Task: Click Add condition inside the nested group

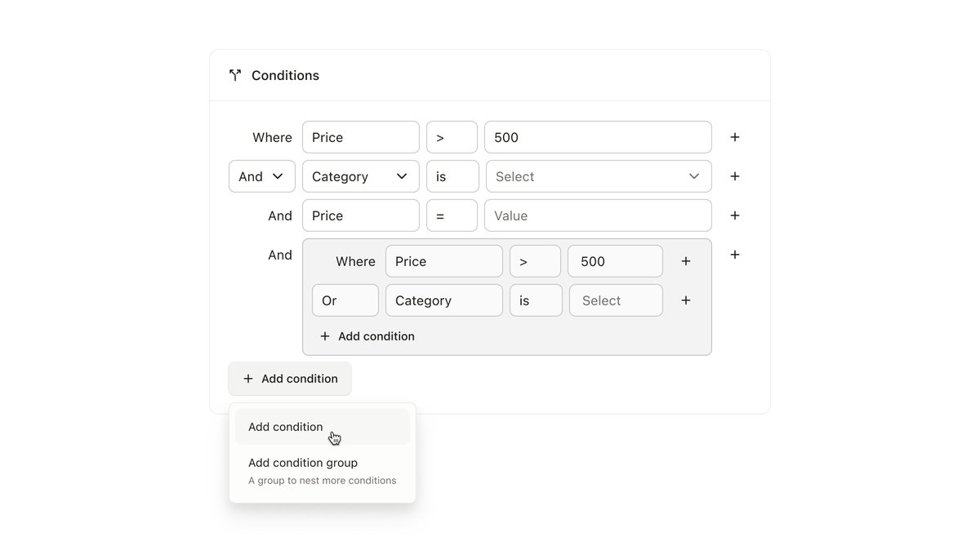Action: 367,336
